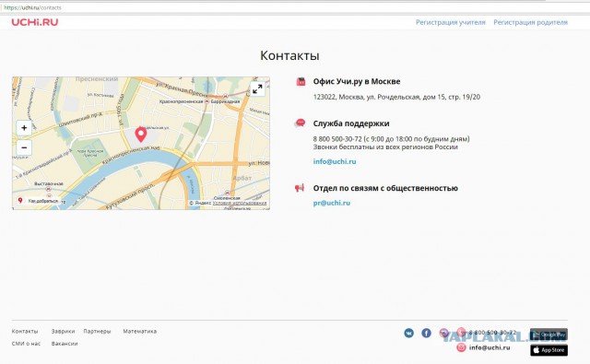Click the Выставочная metro label on map

pos(49,184)
